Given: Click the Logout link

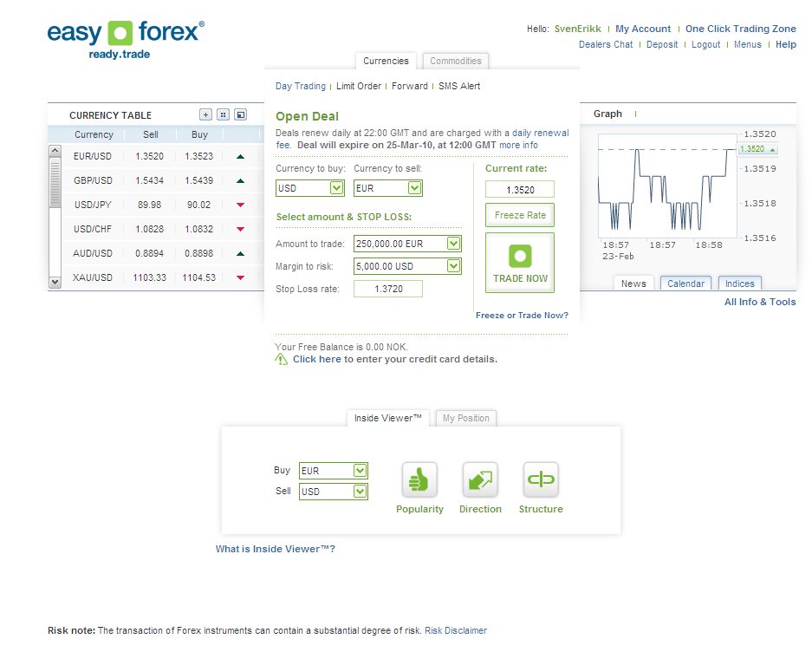Looking at the screenshot, I should click(705, 44).
